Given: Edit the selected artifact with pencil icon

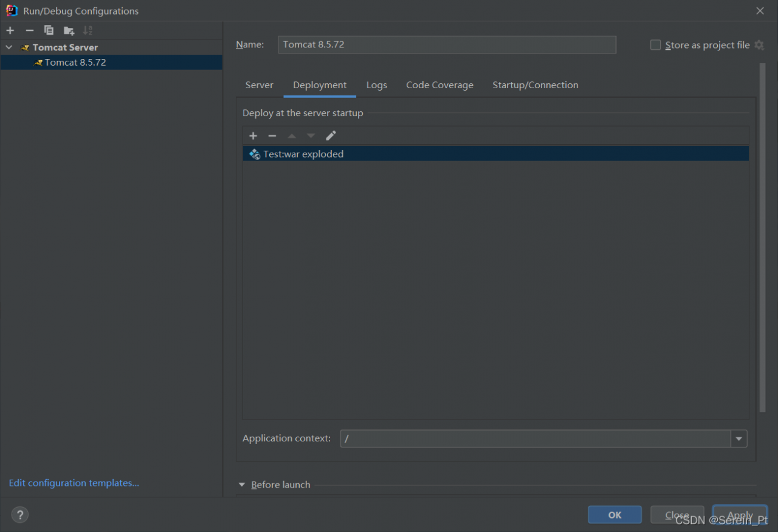Looking at the screenshot, I should [x=331, y=136].
